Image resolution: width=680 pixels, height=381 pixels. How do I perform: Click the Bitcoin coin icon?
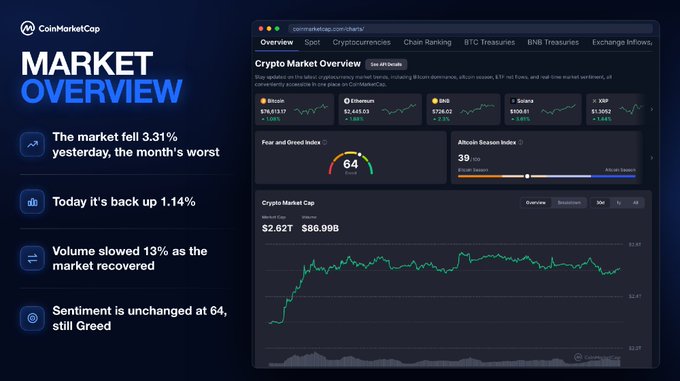pyautogui.click(x=263, y=101)
